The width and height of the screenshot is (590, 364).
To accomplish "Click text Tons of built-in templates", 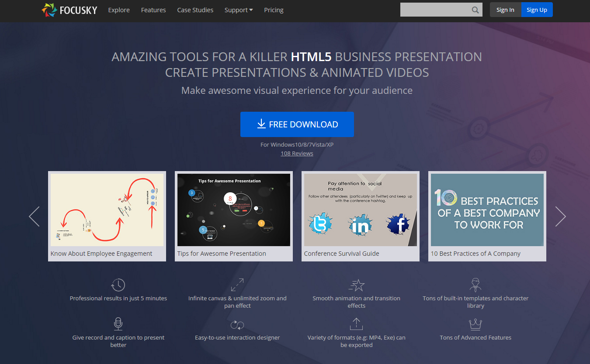I will pyautogui.click(x=475, y=302).
